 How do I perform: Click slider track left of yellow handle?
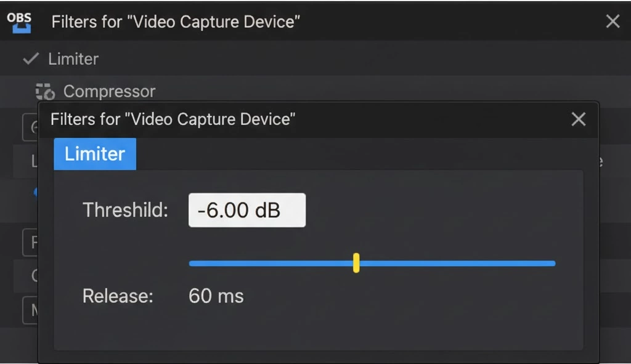(x=271, y=263)
